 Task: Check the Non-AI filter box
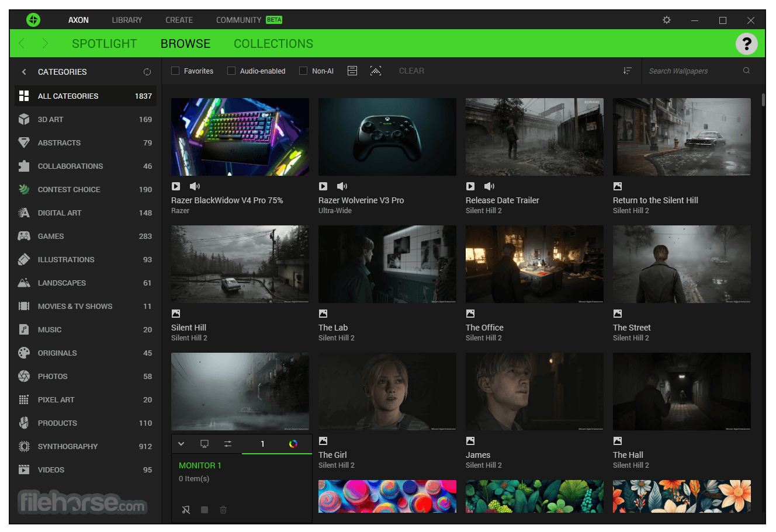click(303, 71)
